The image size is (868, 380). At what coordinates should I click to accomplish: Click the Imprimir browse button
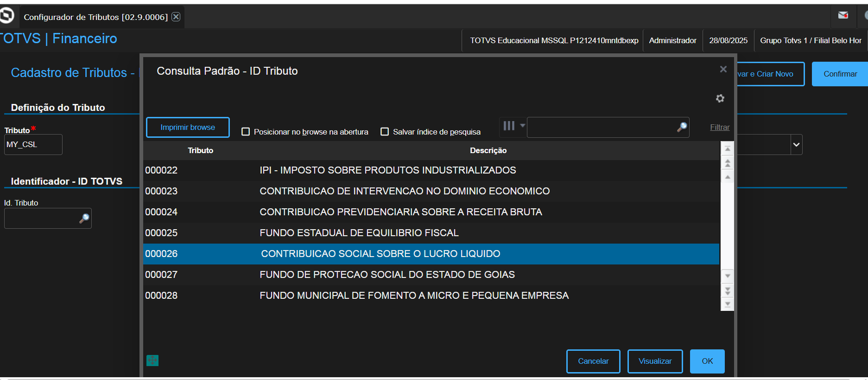pyautogui.click(x=188, y=127)
